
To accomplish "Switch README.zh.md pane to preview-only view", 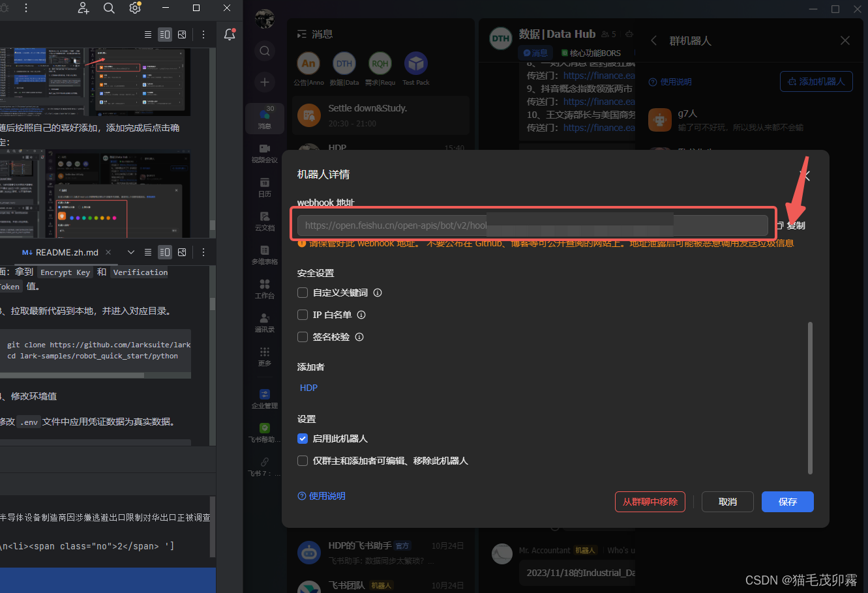I will click(182, 252).
